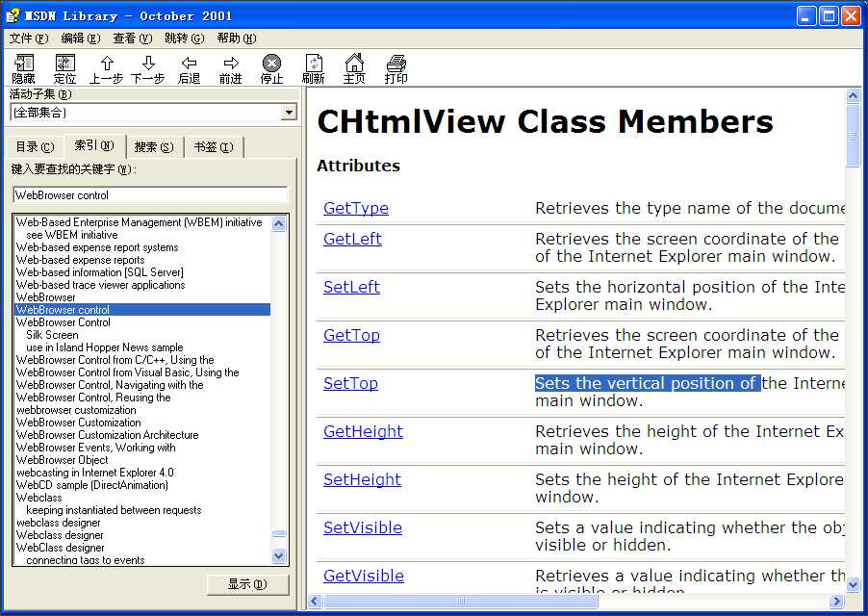
Task: Click the index list scroll down arrow
Action: [279, 555]
